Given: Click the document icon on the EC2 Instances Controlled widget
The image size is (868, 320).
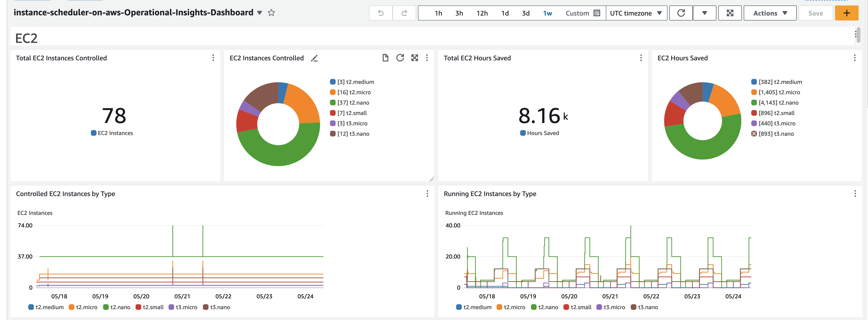Looking at the screenshot, I should (385, 58).
